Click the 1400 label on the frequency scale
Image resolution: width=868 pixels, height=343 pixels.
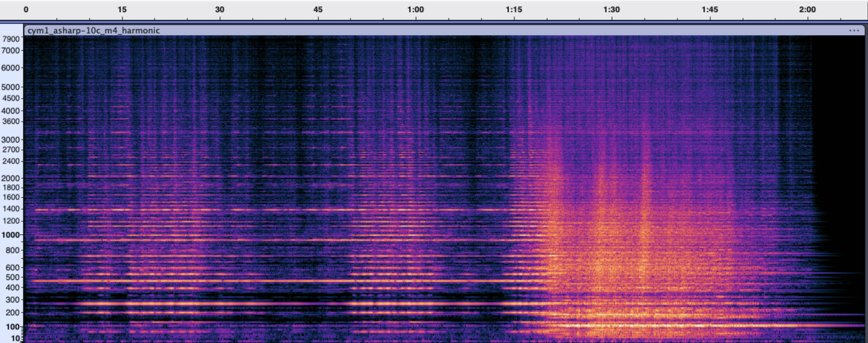11,209
